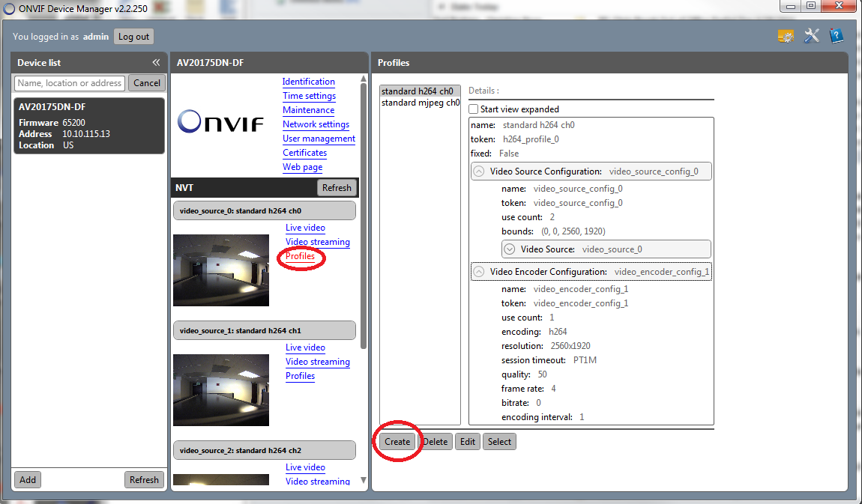The image size is (862, 504).
Task: Open Network settings link
Action: 316,124
